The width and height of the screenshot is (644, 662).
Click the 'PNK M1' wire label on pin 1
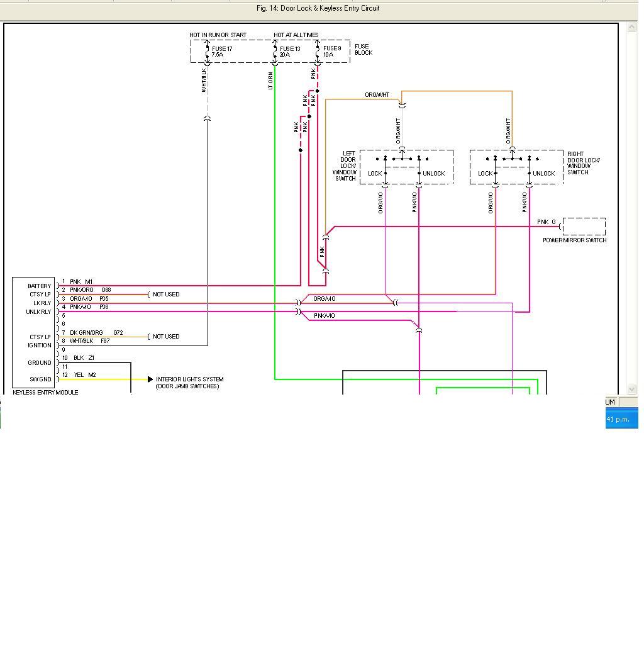point(81,282)
